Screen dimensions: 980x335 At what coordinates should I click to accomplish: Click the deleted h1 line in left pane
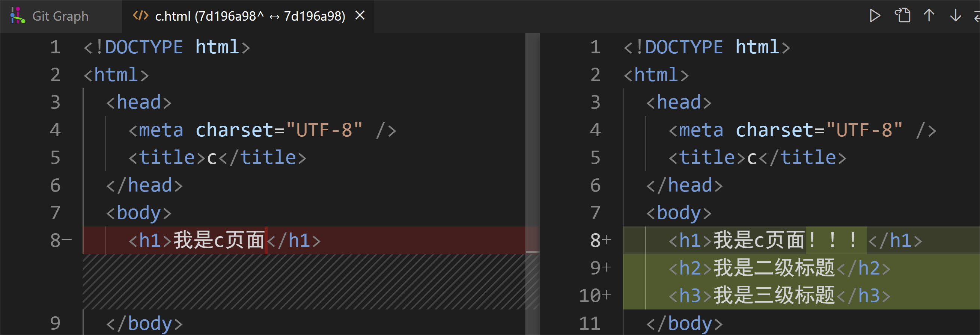304,240
